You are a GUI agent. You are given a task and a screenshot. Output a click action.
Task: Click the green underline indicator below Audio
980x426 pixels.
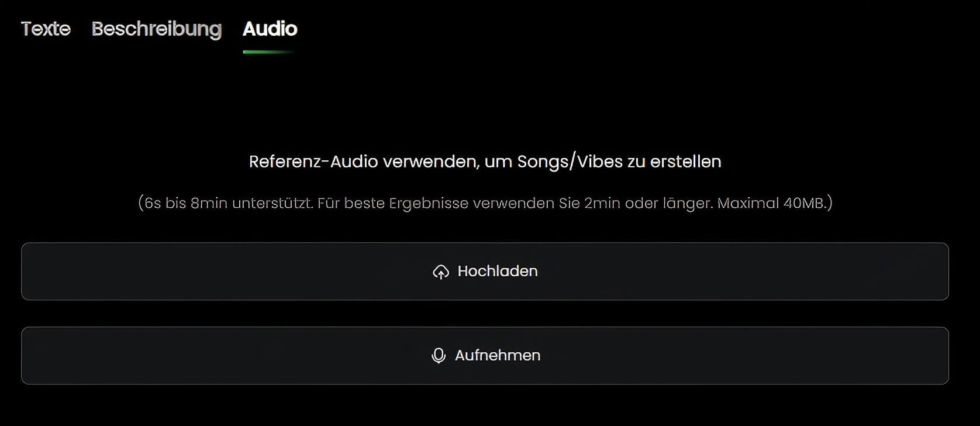[x=270, y=51]
